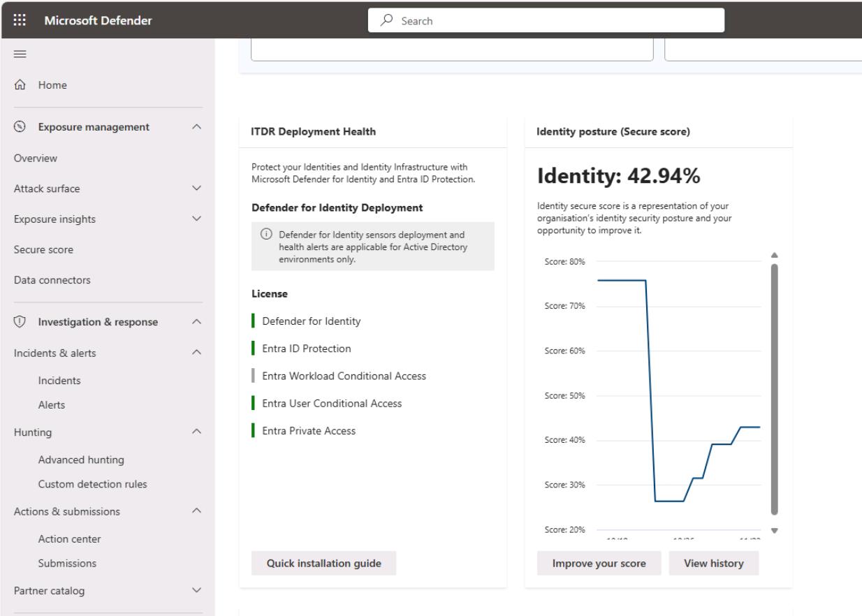The image size is (862, 616).
Task: Collapse the Exposure management section
Action: pos(196,127)
